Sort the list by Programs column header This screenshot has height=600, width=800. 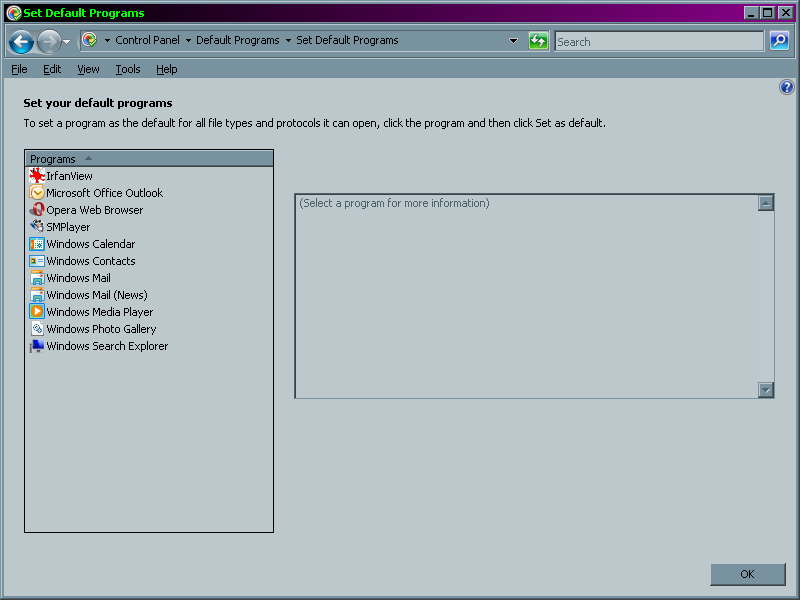pos(149,159)
